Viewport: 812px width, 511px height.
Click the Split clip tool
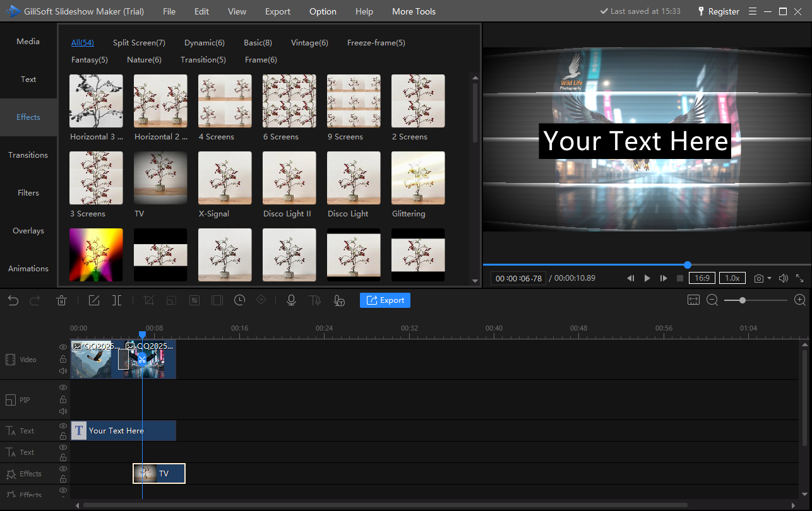click(117, 300)
